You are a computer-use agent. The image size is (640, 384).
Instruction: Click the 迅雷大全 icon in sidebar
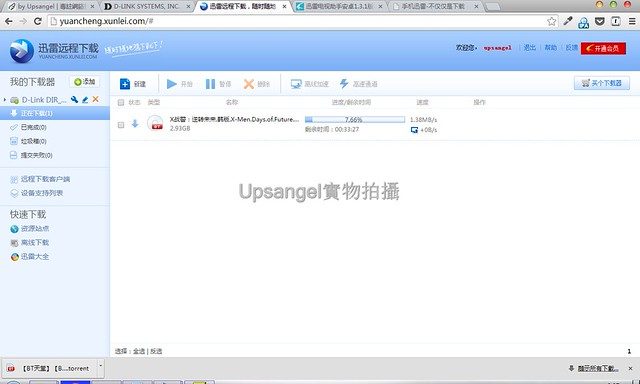click(x=14, y=257)
